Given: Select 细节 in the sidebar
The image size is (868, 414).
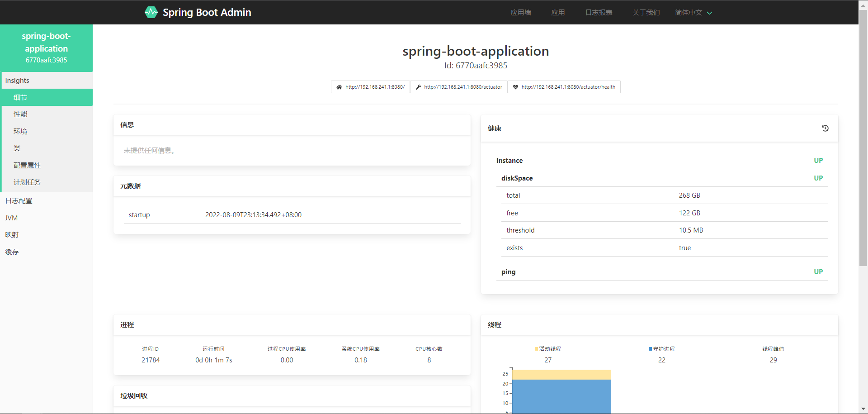Looking at the screenshot, I should click(x=47, y=97).
